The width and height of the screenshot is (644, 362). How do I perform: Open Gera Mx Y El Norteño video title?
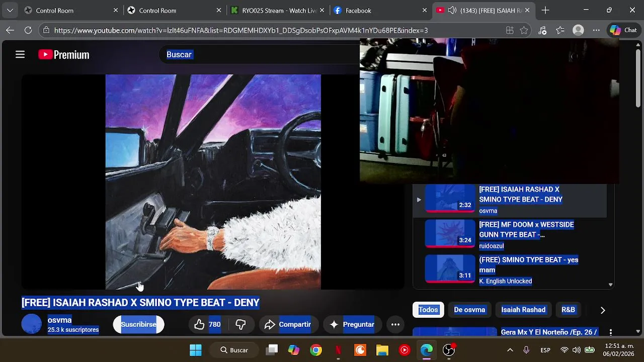point(549,332)
